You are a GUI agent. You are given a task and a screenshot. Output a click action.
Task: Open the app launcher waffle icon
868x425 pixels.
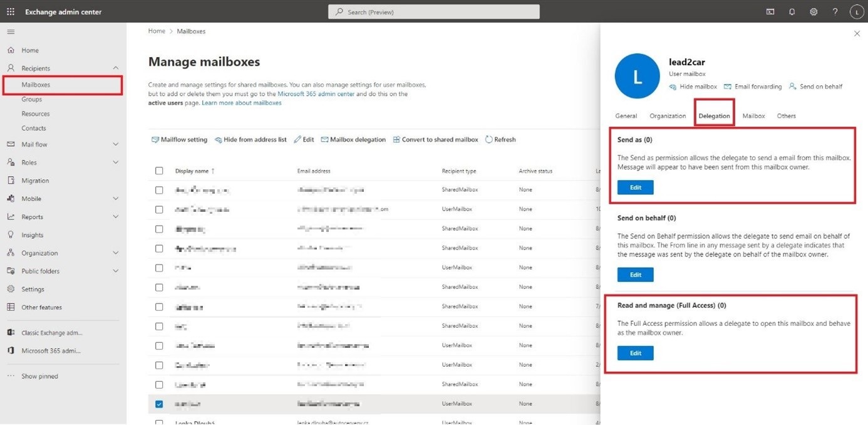(11, 12)
